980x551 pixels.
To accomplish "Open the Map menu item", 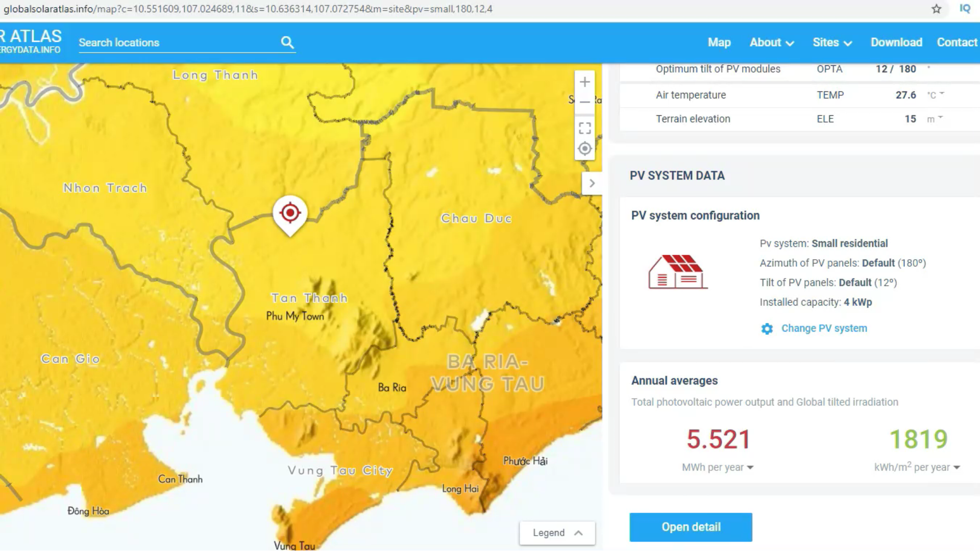I will coord(719,42).
